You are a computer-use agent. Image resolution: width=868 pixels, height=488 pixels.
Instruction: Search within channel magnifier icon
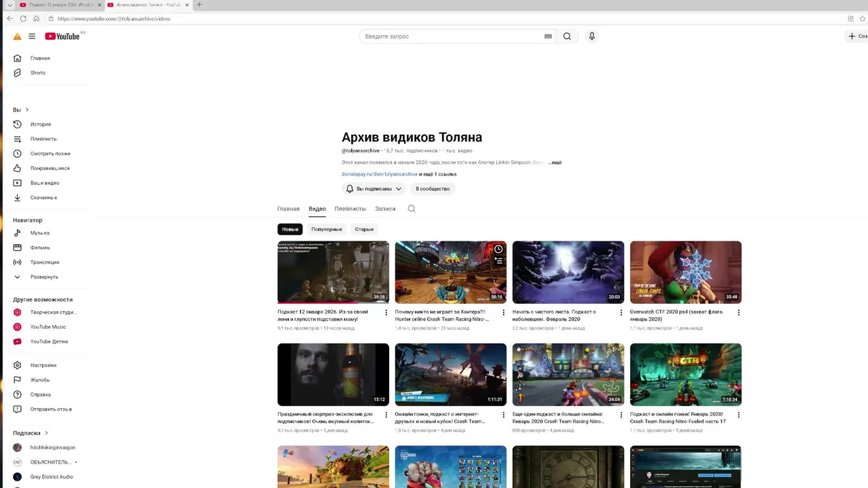pyautogui.click(x=412, y=209)
